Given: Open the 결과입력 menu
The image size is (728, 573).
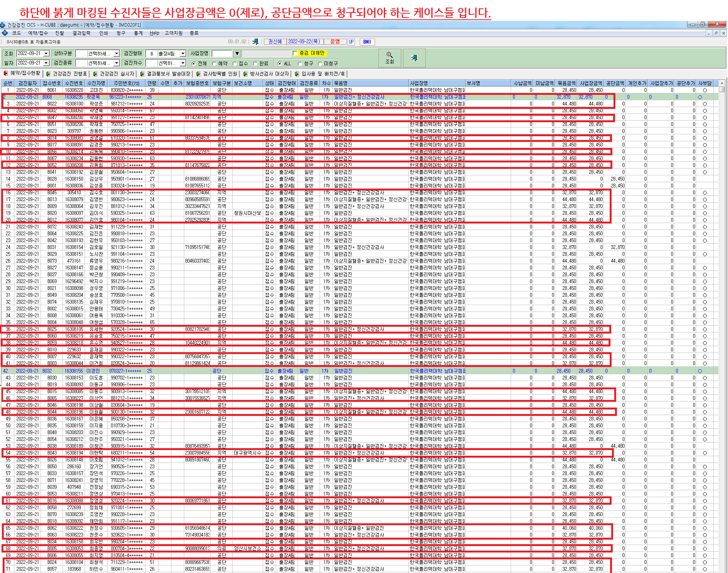Looking at the screenshot, I should (82, 33).
